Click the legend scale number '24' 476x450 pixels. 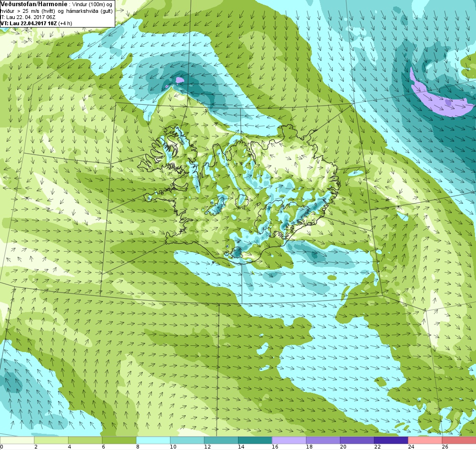pos(411,447)
